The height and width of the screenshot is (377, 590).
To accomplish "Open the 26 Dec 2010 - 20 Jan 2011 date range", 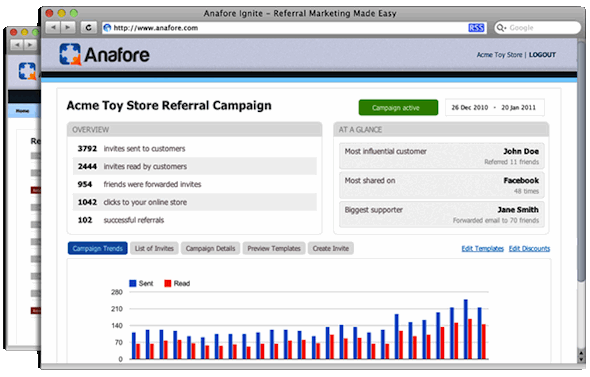I will (494, 108).
